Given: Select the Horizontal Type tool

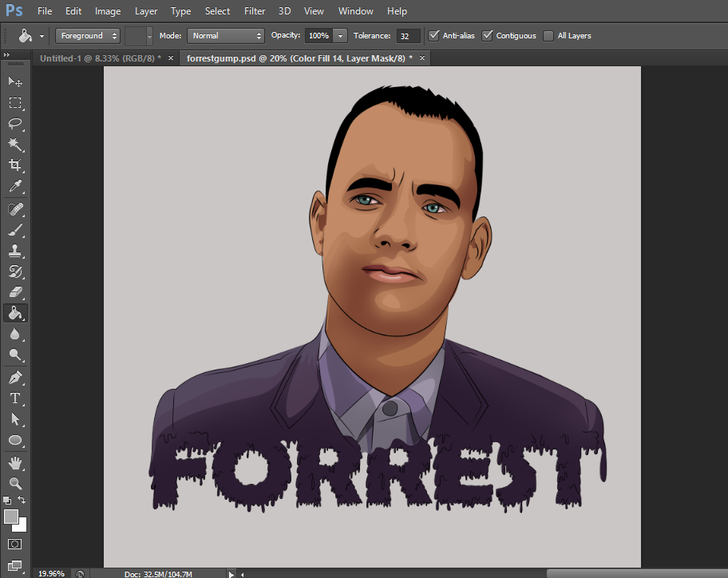Looking at the screenshot, I should click(x=15, y=398).
